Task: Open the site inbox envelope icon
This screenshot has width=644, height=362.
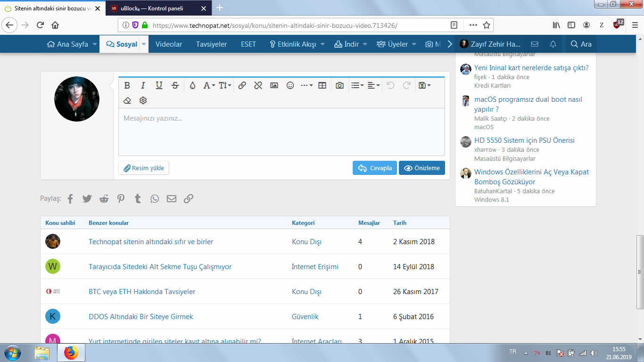Action: click(535, 44)
